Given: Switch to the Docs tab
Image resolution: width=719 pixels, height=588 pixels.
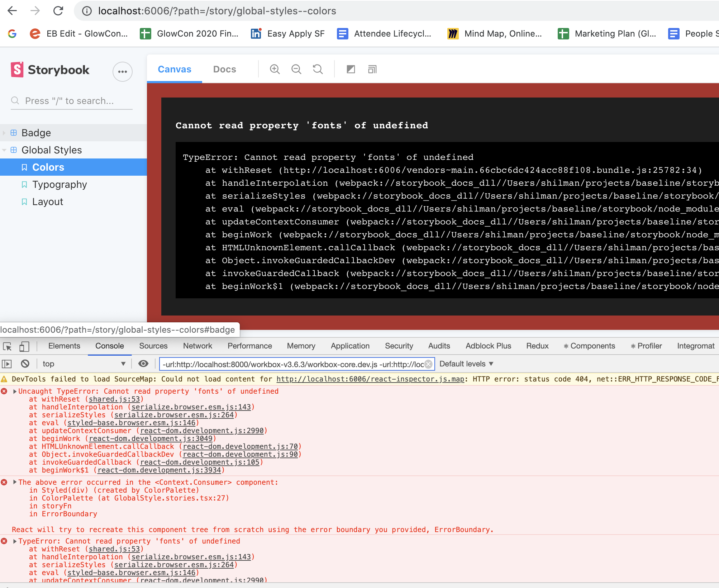Looking at the screenshot, I should tap(224, 69).
